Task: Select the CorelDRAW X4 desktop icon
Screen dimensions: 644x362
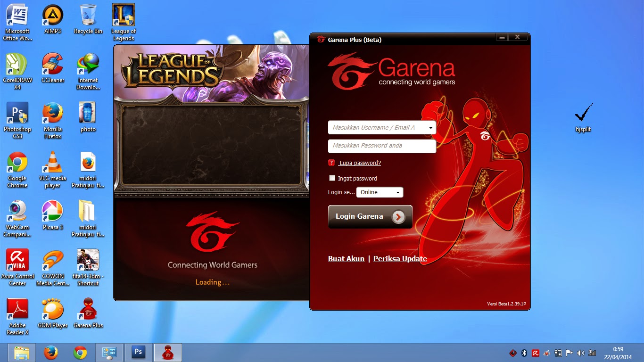Action: (17, 71)
